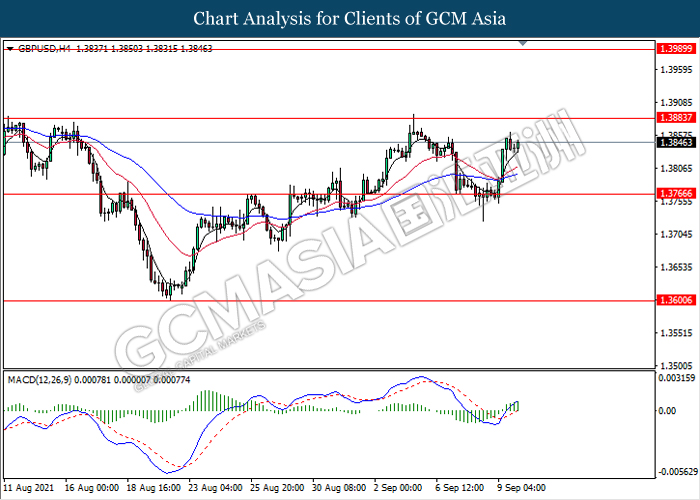Click the MACD 0.003159 scale value
The image size is (700, 500).
click(x=677, y=378)
